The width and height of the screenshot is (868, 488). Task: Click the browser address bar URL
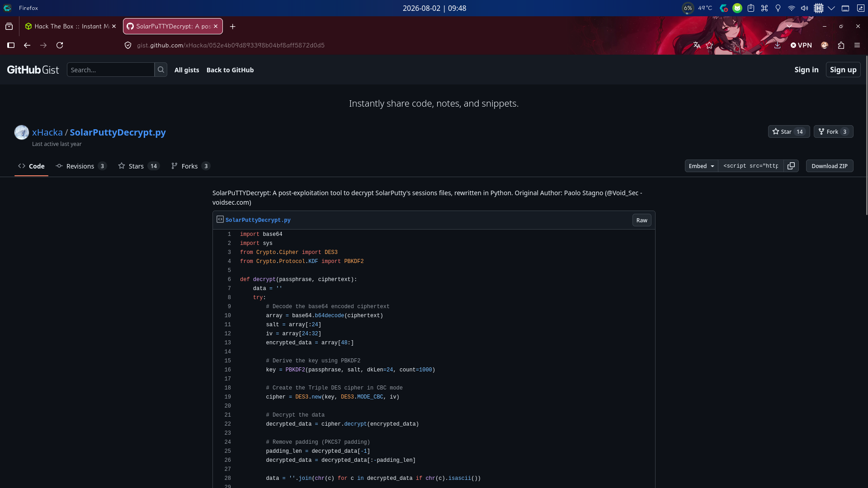click(231, 45)
